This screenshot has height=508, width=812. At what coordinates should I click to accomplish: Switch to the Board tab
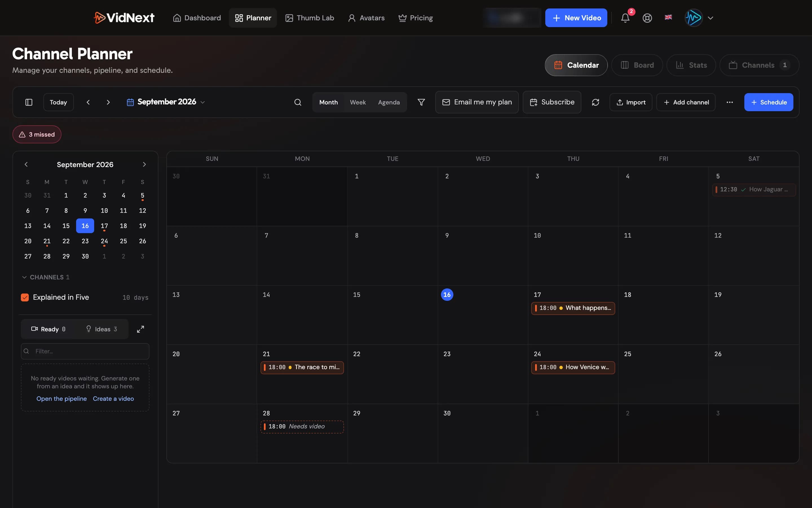[637, 65]
